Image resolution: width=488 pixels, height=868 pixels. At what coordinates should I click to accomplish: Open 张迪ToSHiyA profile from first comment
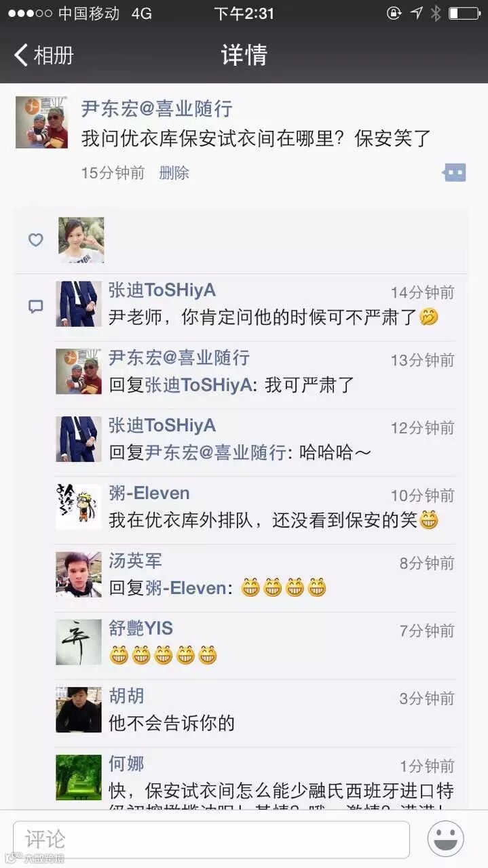pos(162,290)
